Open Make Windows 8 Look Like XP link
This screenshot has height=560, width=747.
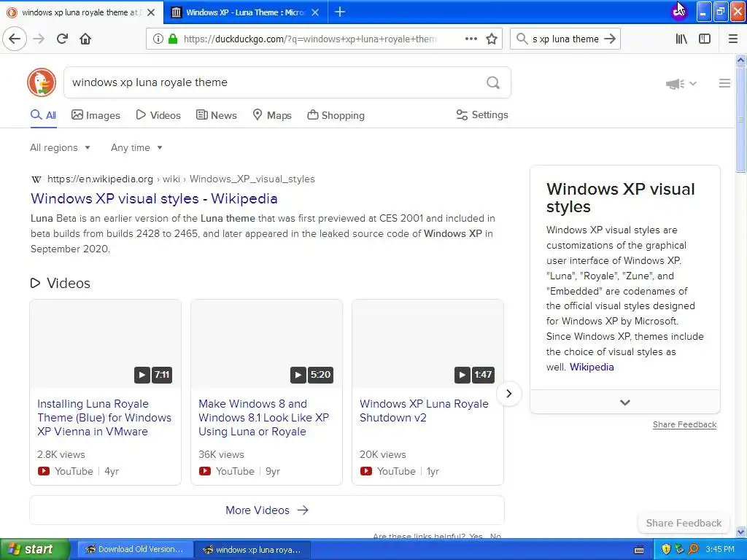(x=263, y=418)
